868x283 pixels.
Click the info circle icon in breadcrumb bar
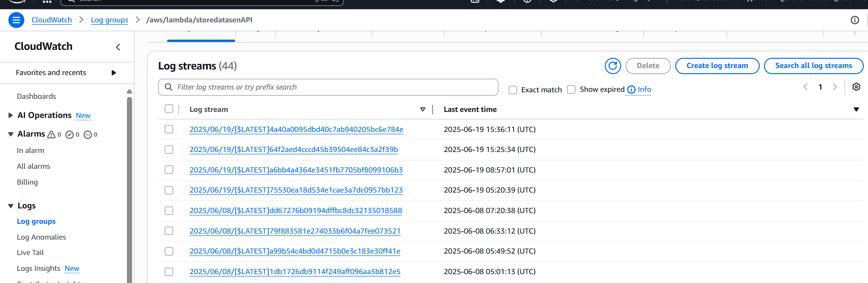click(854, 20)
